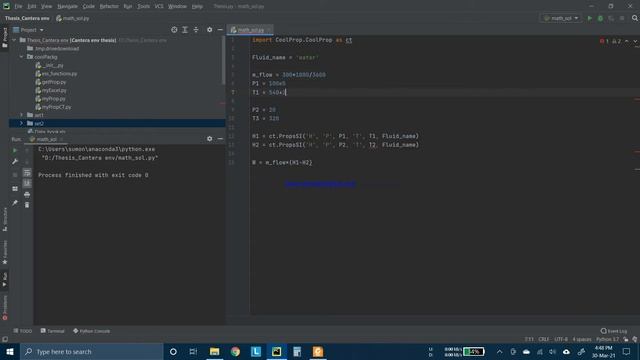The width and height of the screenshot is (640, 360).
Task: Open the Edit menu
Action: pyautogui.click(x=32, y=7)
